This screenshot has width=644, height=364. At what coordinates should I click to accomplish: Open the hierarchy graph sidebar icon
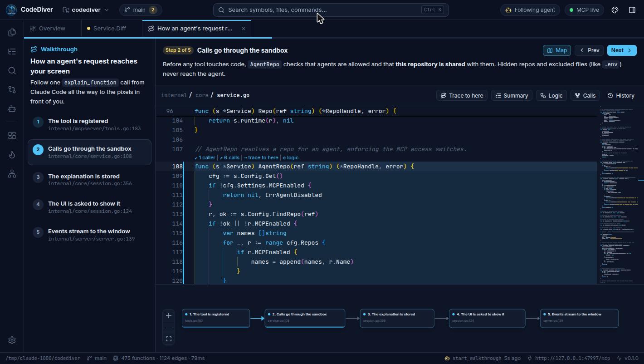(12, 174)
